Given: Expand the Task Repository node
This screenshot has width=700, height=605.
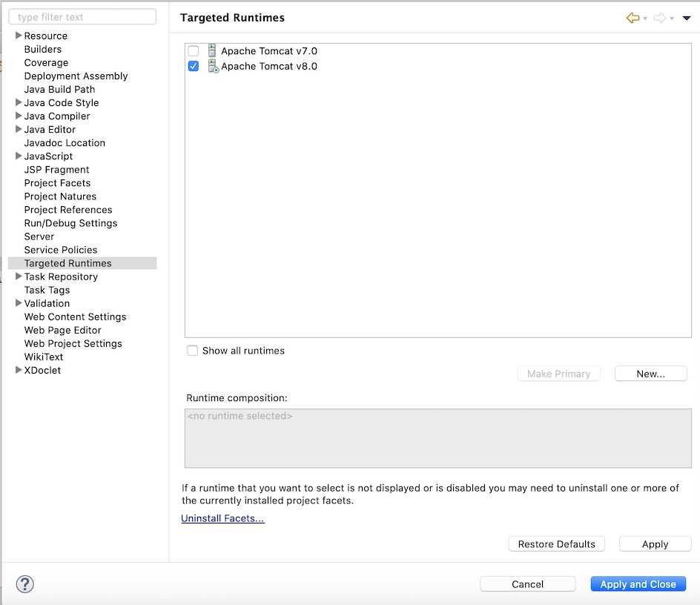Looking at the screenshot, I should [x=19, y=277].
